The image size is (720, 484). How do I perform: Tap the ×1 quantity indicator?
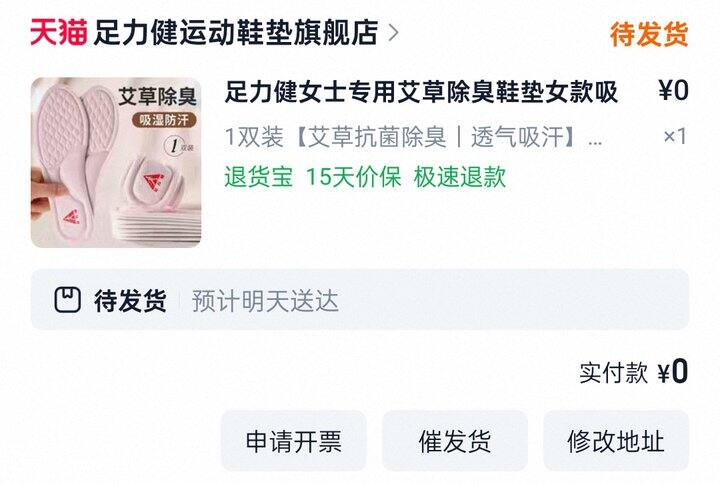675,136
